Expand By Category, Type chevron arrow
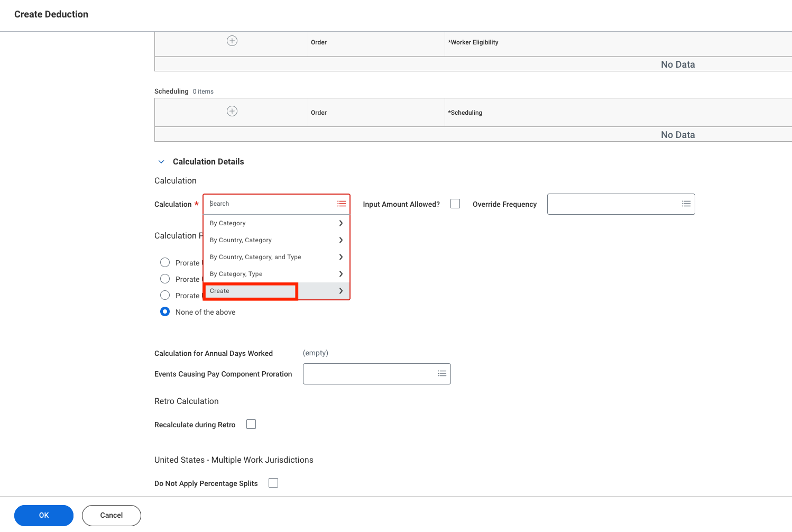Viewport: 792px width, 532px height. pos(341,274)
